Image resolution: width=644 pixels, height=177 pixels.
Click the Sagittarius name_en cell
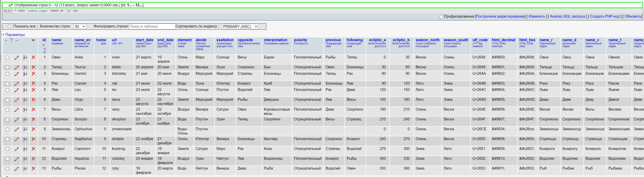pos(83,139)
